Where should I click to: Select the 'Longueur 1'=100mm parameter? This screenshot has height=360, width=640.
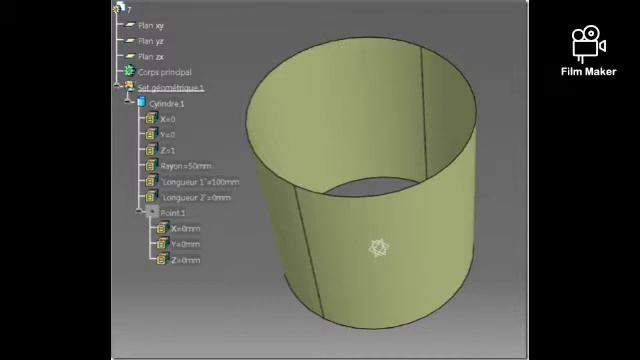pyautogui.click(x=200, y=182)
